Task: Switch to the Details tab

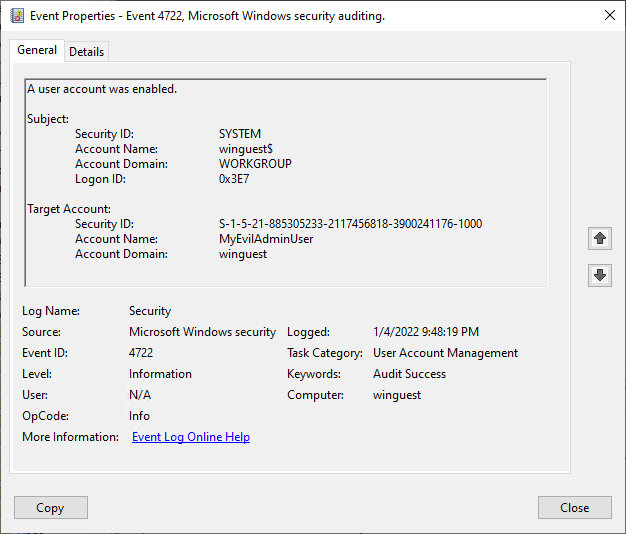Action: 87,52
